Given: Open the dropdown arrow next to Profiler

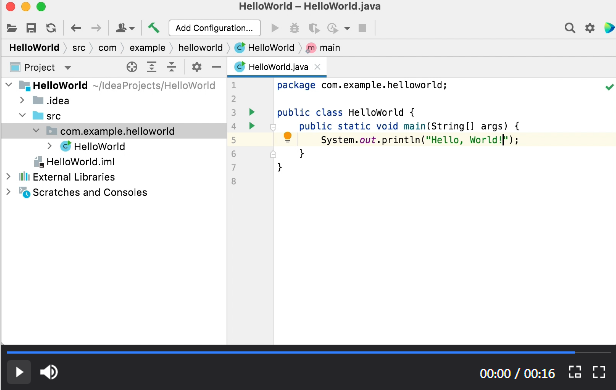Looking at the screenshot, I should (347, 28).
